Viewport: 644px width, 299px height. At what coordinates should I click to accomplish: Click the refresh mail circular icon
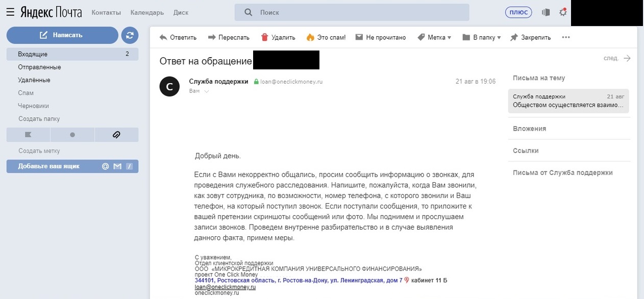[130, 35]
